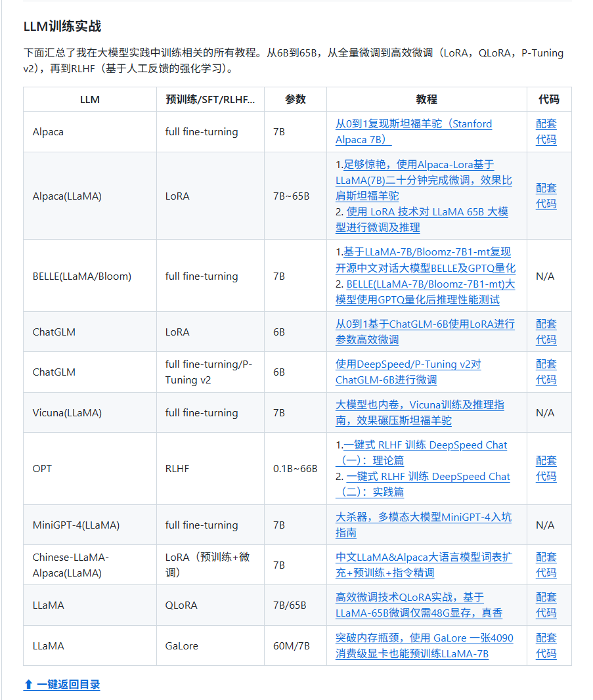Click the 参数 column header
The image size is (593, 700).
click(295, 99)
